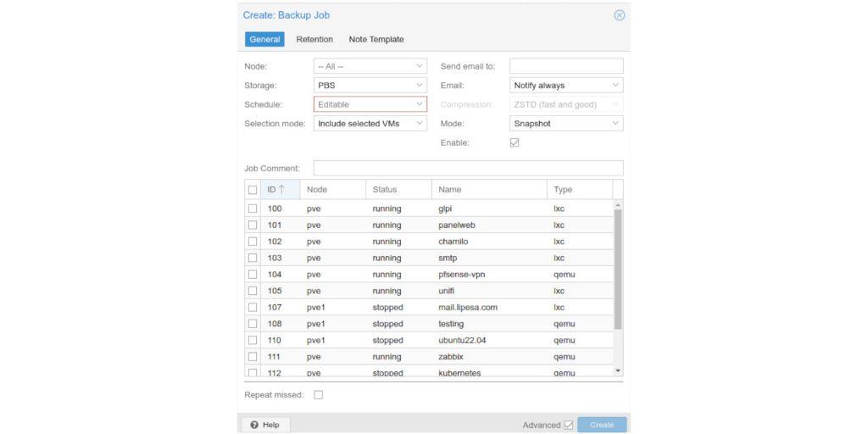Sort by the Node column header

tap(332, 189)
